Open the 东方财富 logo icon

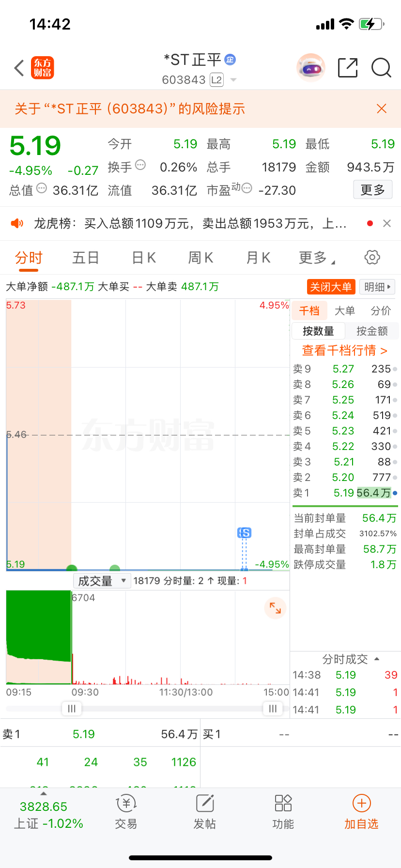[43, 68]
